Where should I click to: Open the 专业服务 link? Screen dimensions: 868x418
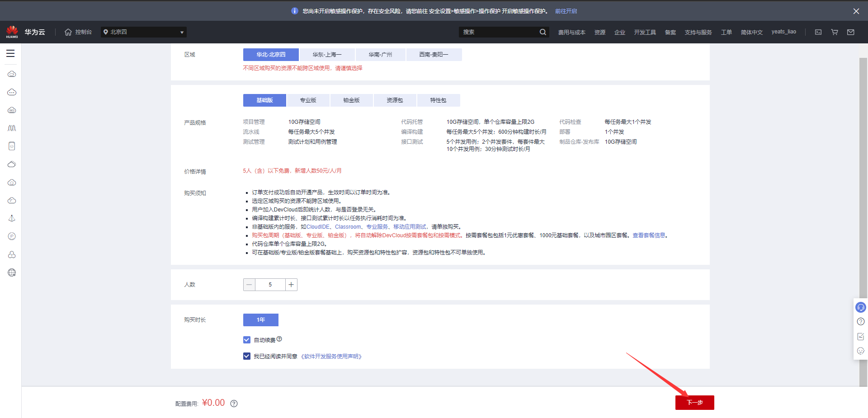tap(377, 227)
